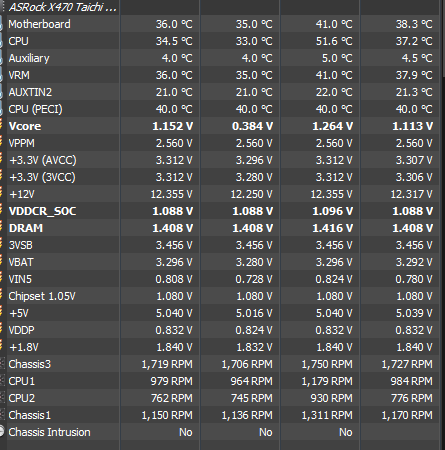
Task: Select the 1,136 RPM Chassis1 value
Action: pyautogui.click(x=247, y=415)
